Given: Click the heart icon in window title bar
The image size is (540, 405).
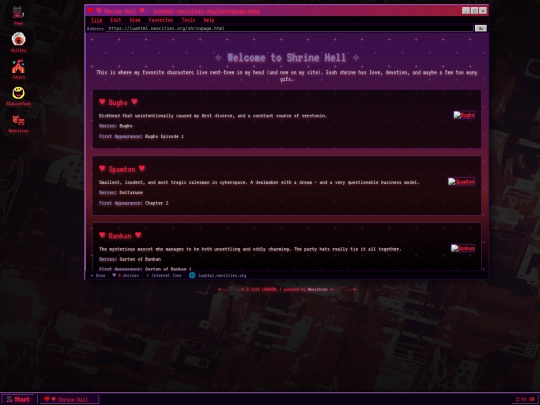Looking at the screenshot, I should click(x=91, y=11).
